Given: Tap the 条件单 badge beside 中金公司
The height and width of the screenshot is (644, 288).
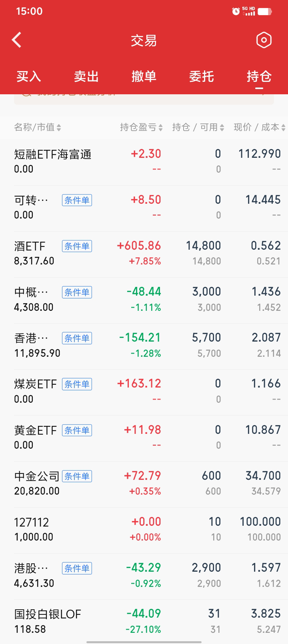Looking at the screenshot, I should pyautogui.click(x=77, y=476).
